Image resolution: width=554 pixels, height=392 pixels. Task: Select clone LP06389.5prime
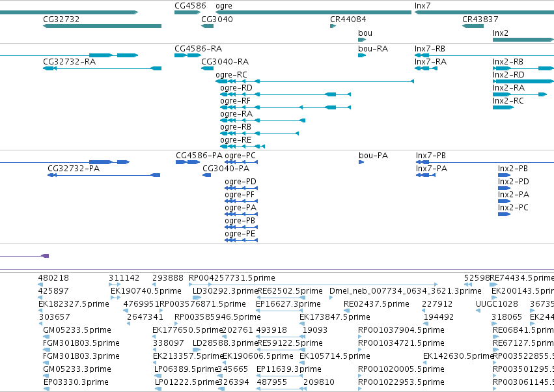(x=186, y=370)
